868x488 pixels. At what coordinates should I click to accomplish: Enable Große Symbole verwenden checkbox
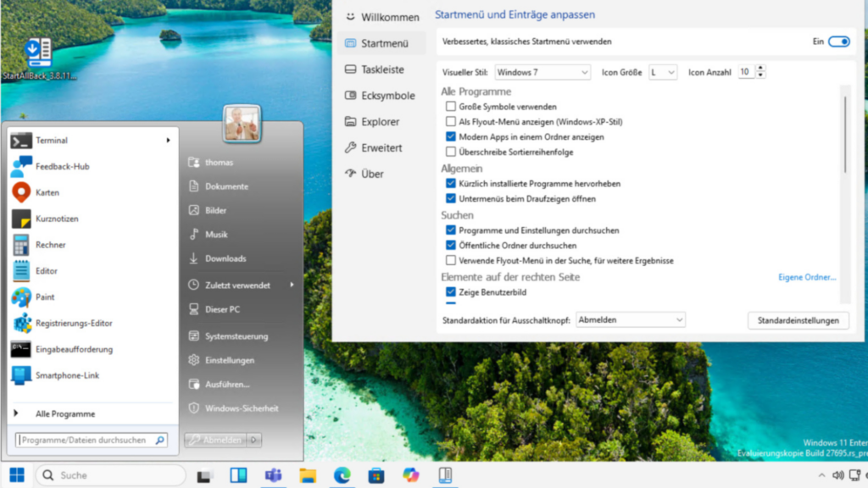(451, 107)
